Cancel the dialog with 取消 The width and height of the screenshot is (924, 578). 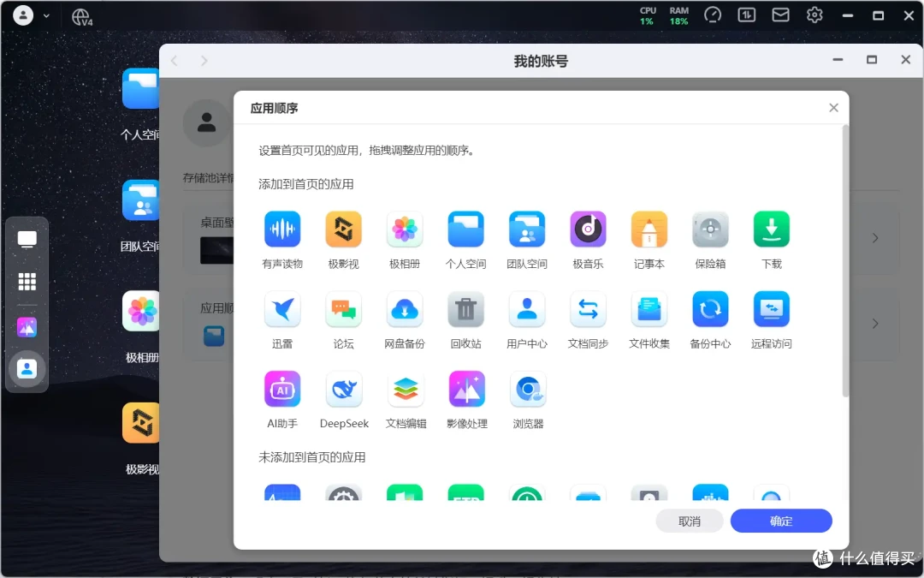(690, 521)
